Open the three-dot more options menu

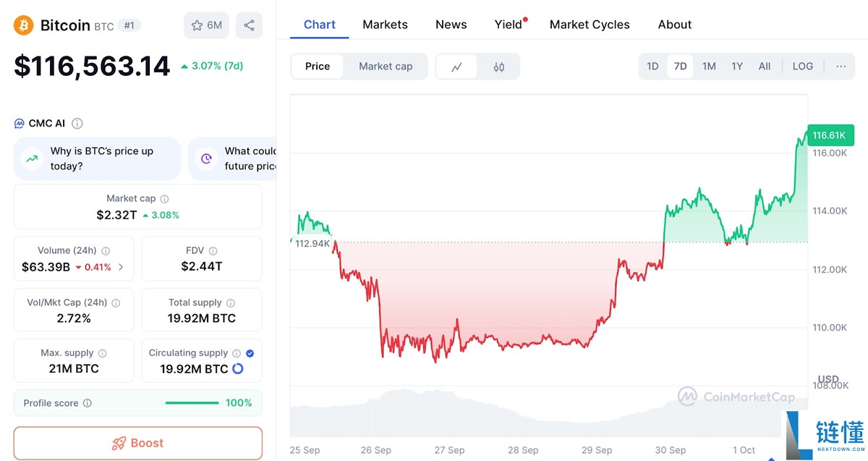841,66
